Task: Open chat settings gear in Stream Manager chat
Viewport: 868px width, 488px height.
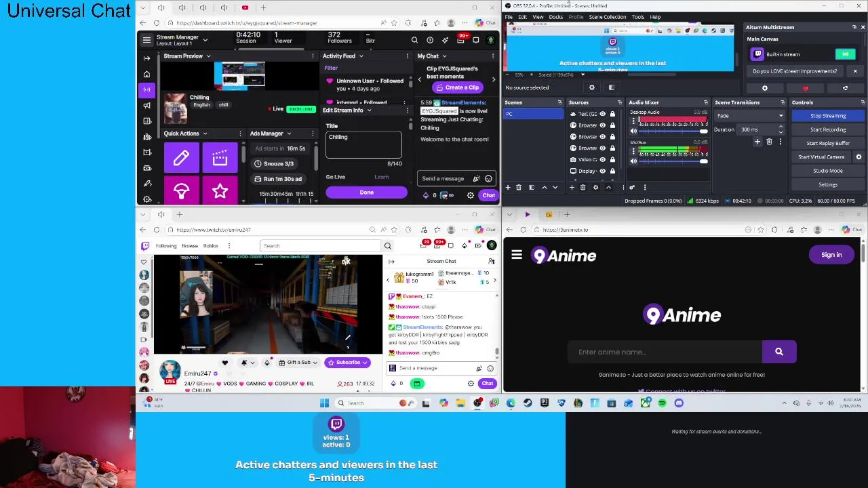Action: click(470, 195)
